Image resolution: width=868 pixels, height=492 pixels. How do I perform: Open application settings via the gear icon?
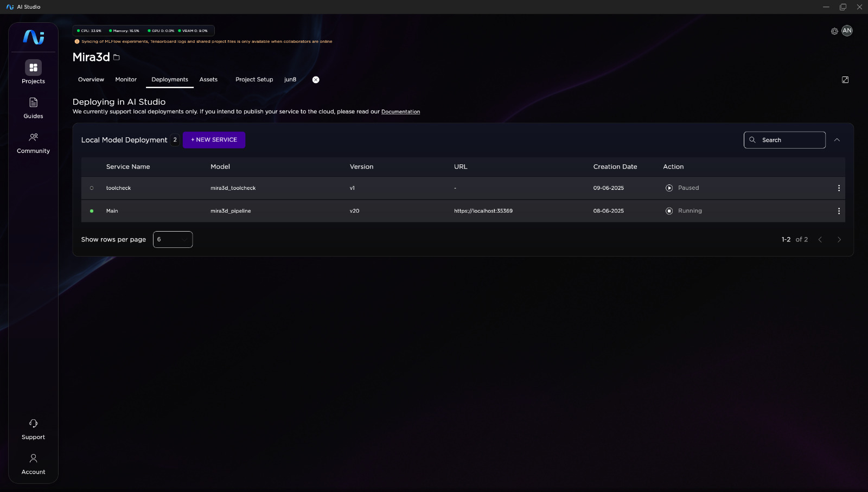(x=834, y=31)
